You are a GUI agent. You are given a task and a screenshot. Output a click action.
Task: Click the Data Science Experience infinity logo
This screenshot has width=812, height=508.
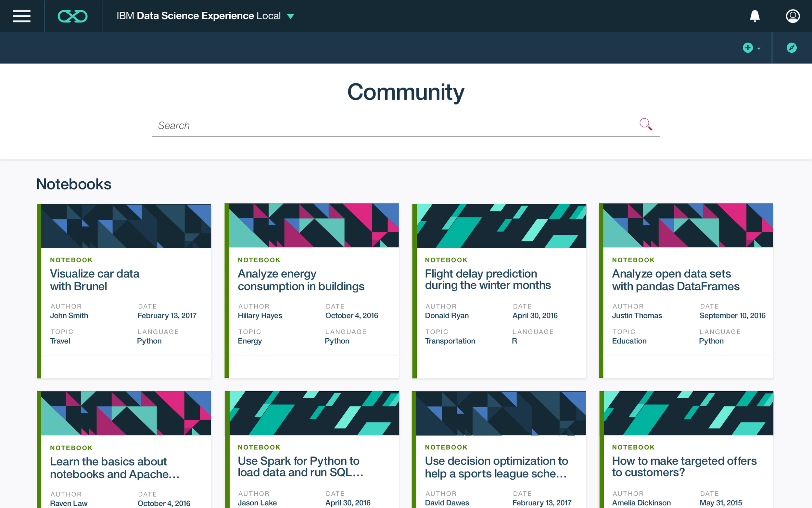click(x=72, y=16)
